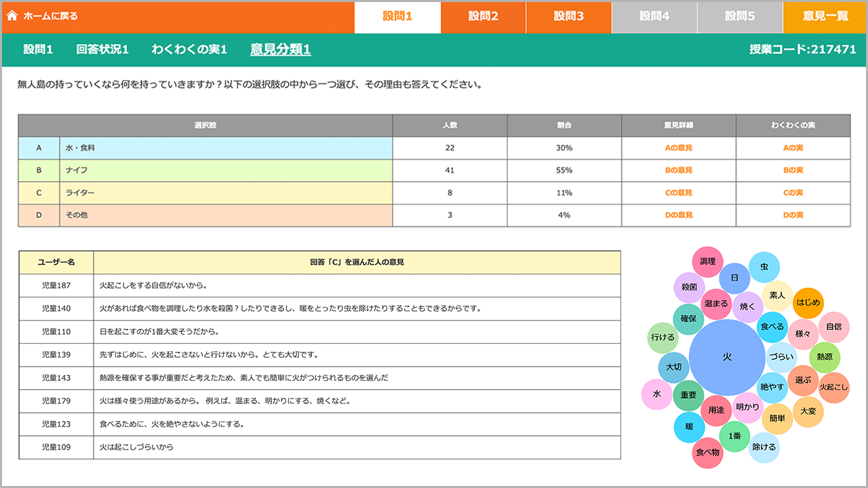Click the light blue A choice cell
This screenshot has height=488, width=868.
coord(39,148)
